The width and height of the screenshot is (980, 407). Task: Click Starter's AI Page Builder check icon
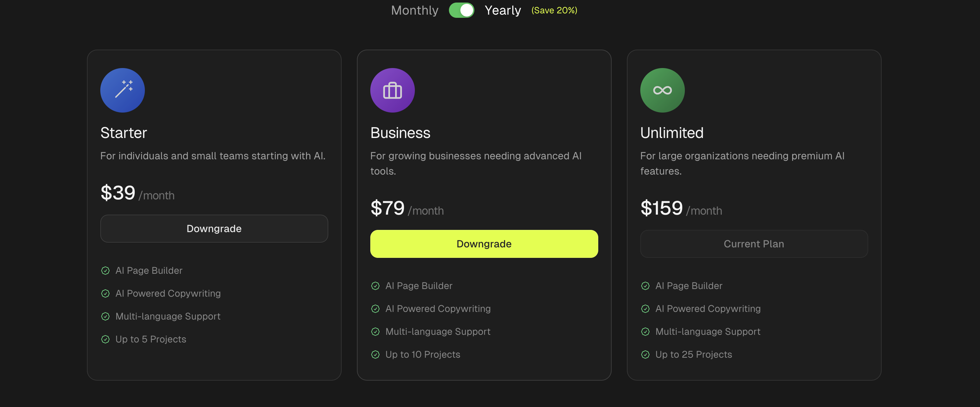point(105,270)
